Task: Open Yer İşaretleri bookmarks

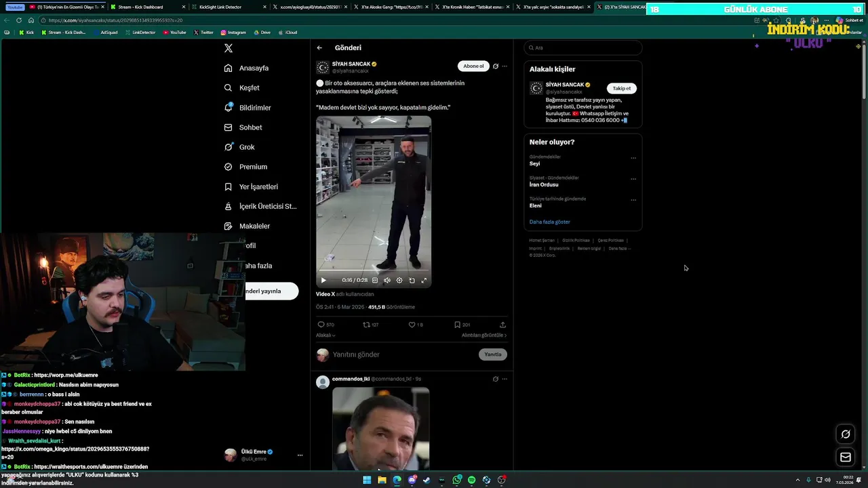Action: point(251,186)
